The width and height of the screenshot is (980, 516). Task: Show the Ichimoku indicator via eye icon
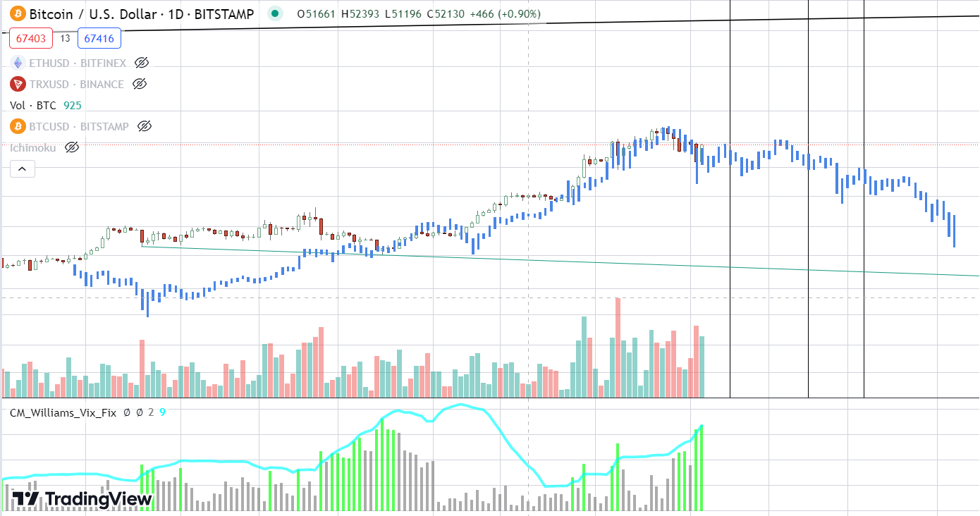tap(71, 147)
